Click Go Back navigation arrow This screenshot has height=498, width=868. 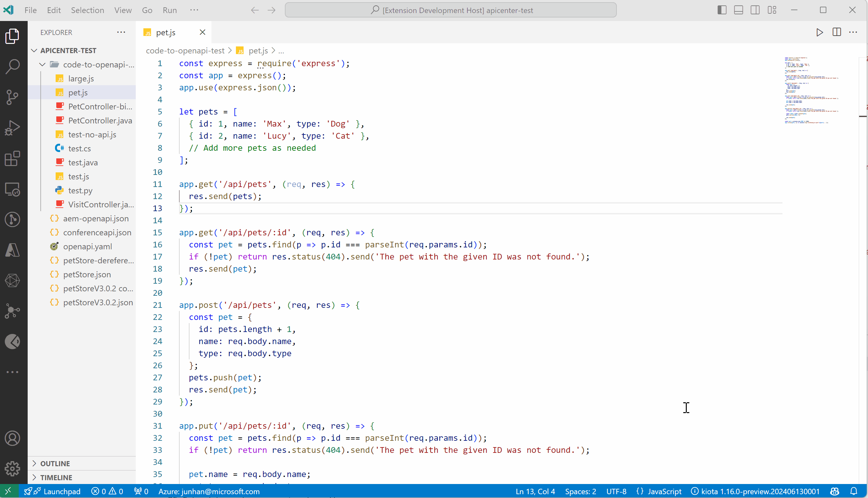click(x=255, y=10)
